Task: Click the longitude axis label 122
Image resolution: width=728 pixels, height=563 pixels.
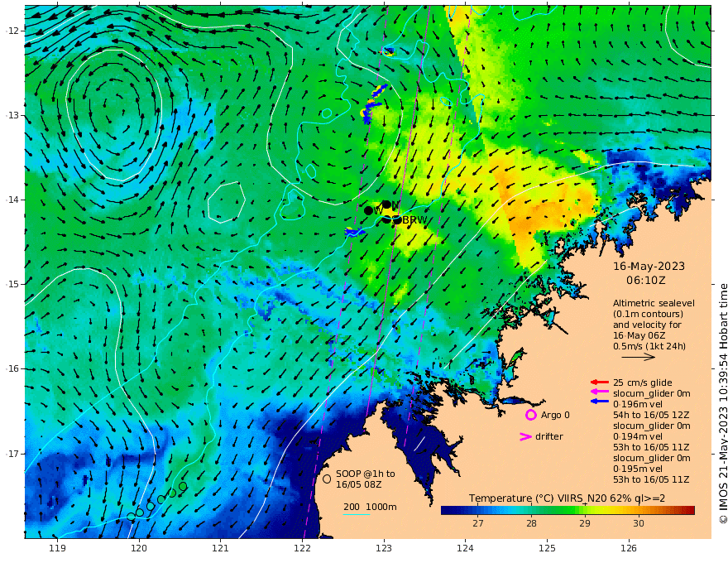Action: tap(302, 548)
